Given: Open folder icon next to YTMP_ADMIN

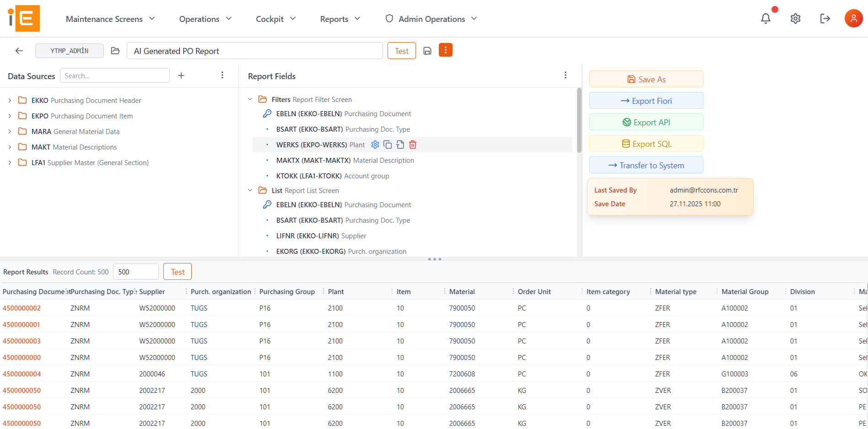Looking at the screenshot, I should pos(115,51).
